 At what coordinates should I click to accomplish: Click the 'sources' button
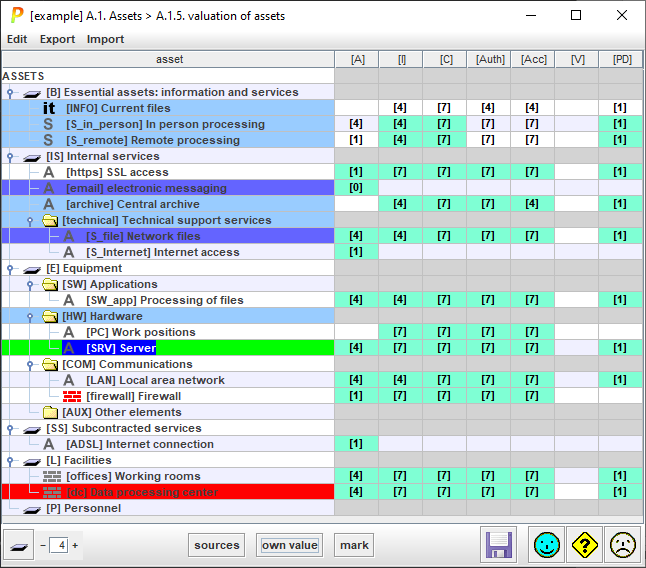(217, 545)
